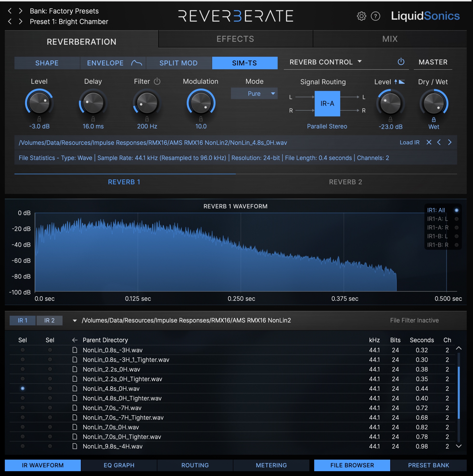The height and width of the screenshot is (476, 473).
Task: Click the Level knob lock icon at -3.0 dB
Action: pos(39,119)
